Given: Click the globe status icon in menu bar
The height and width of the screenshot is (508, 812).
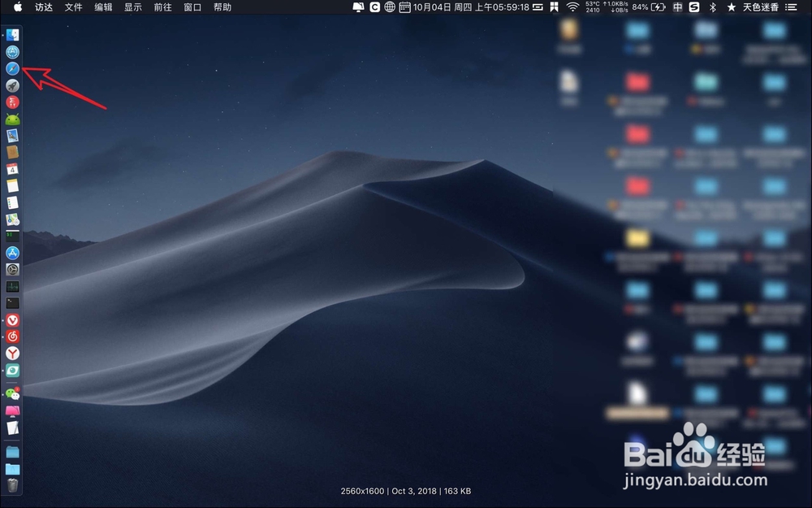Looking at the screenshot, I should pos(390,7).
